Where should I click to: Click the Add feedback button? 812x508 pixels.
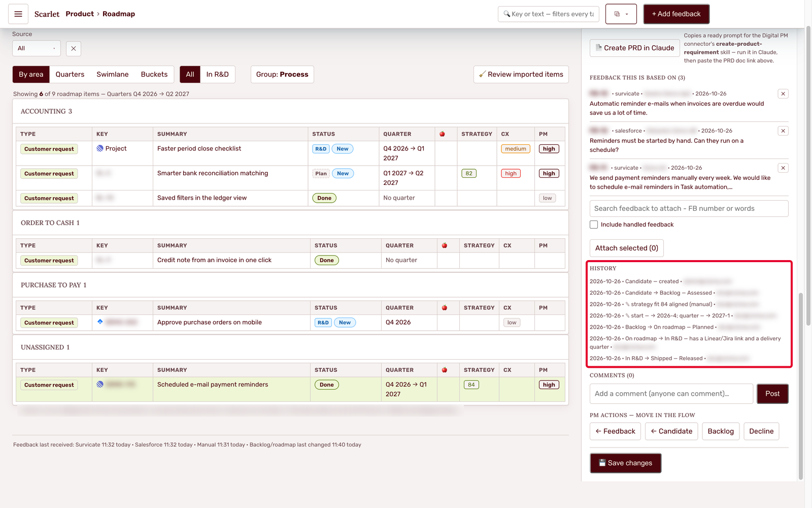tap(676, 14)
